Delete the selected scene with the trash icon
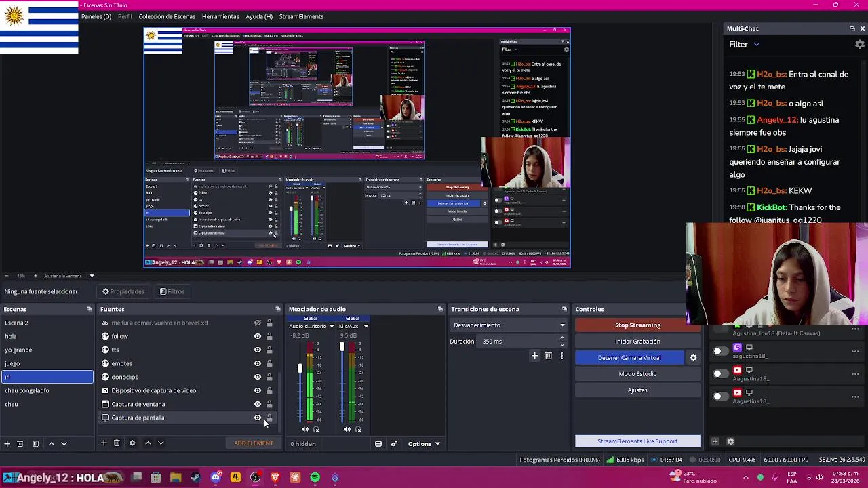 pos(20,443)
